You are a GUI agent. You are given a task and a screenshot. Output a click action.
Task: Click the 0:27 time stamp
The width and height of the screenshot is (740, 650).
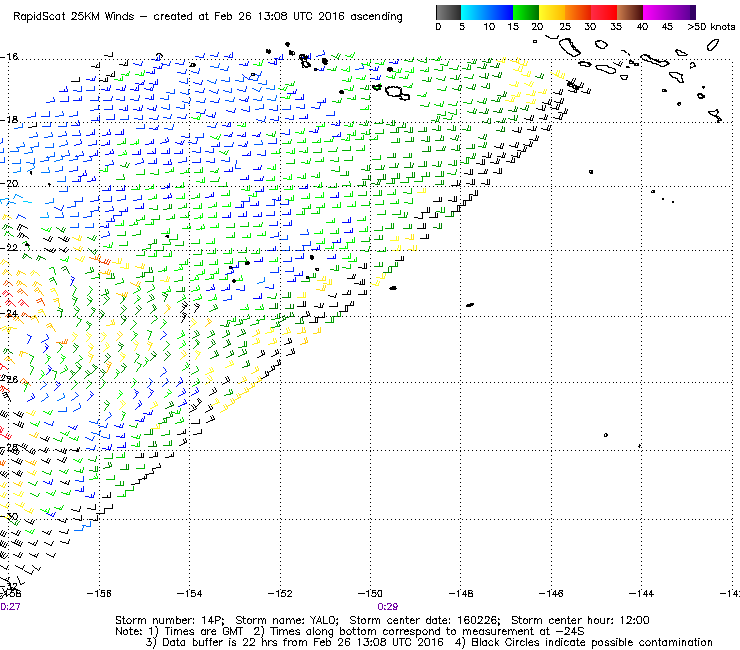pyautogui.click(x=10, y=607)
